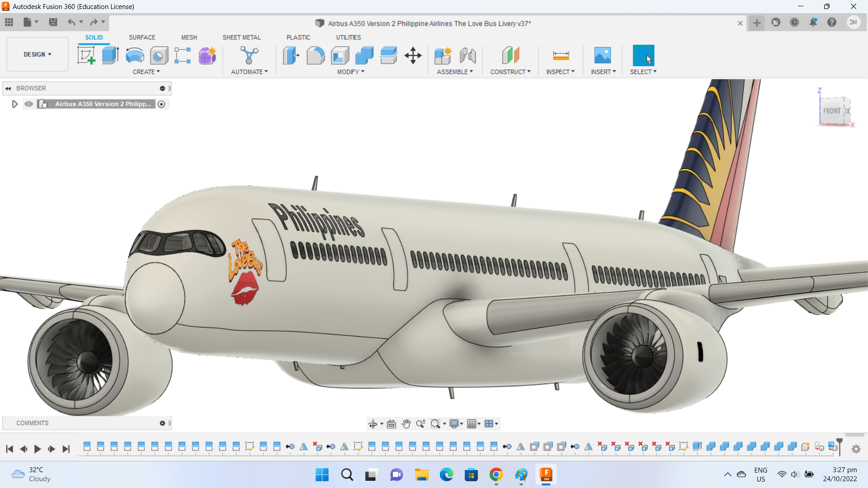Open the Help question mark icon

click(832, 22)
